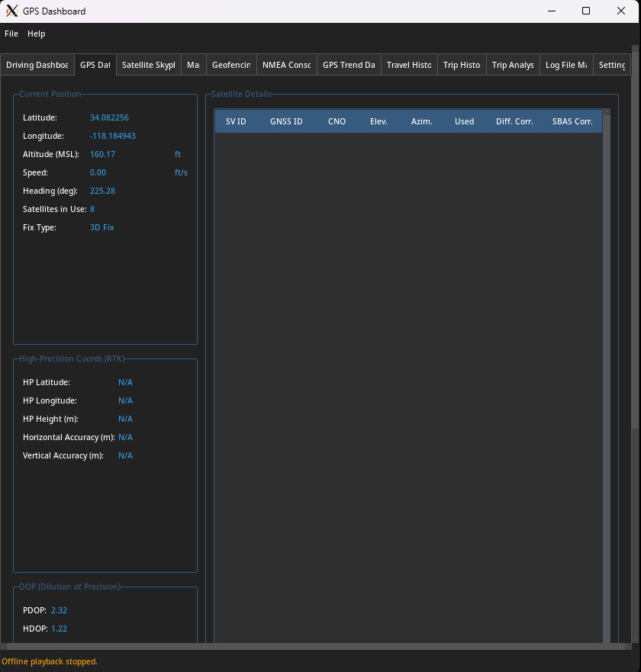The image size is (641, 672).
Task: Switch to the Trip History tab
Action: coord(462,65)
